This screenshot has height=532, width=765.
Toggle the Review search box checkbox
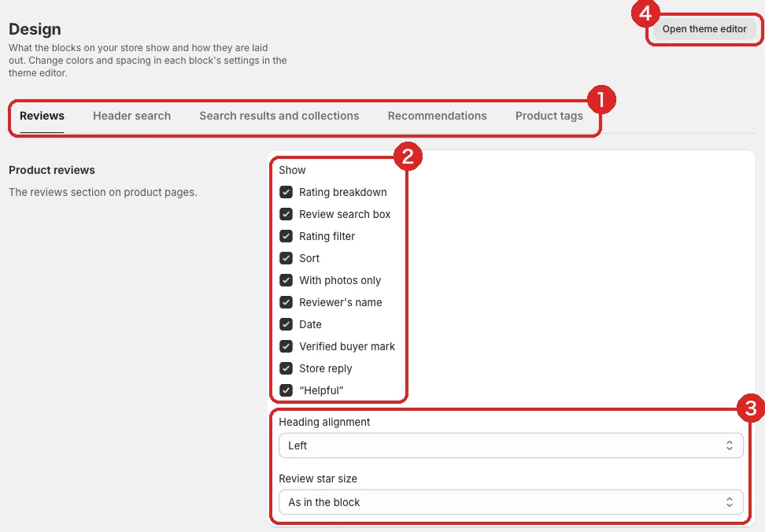(x=286, y=214)
